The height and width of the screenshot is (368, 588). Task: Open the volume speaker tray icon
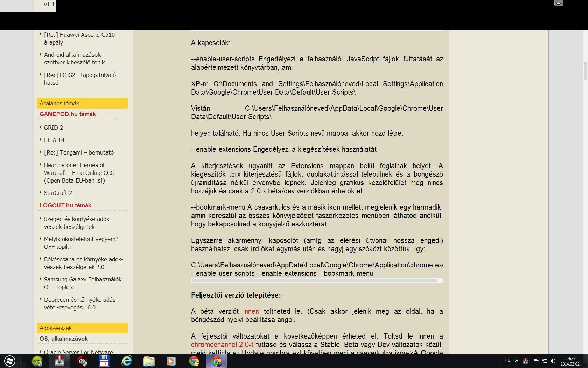(553, 361)
